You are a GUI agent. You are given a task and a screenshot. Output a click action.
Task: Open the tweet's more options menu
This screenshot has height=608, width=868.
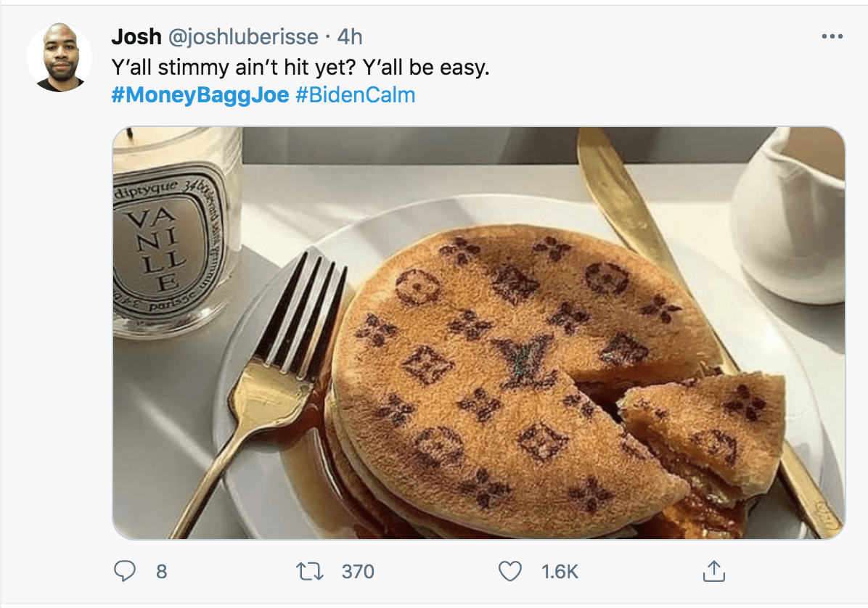click(x=831, y=36)
